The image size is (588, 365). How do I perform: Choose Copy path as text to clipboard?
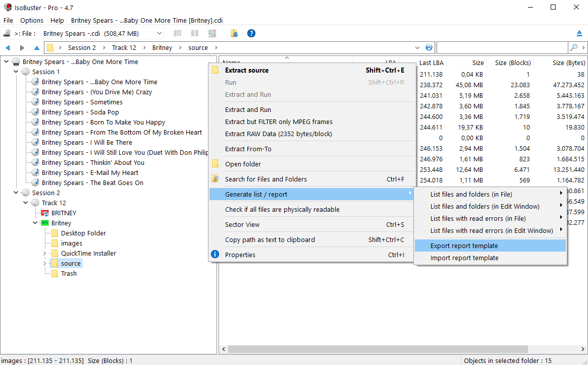[311, 239]
